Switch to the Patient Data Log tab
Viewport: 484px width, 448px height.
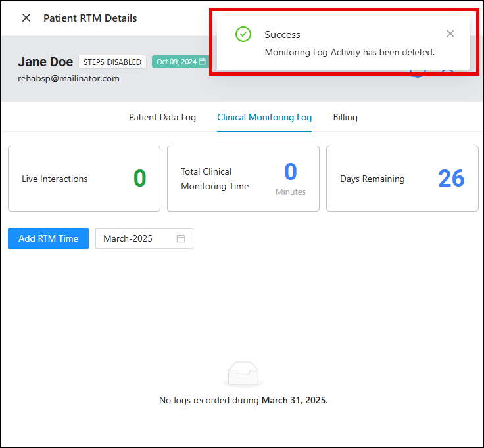pos(162,117)
